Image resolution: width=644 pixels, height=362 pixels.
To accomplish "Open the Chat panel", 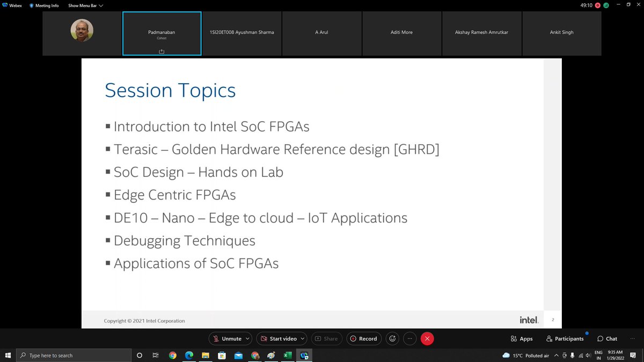I will point(607,338).
